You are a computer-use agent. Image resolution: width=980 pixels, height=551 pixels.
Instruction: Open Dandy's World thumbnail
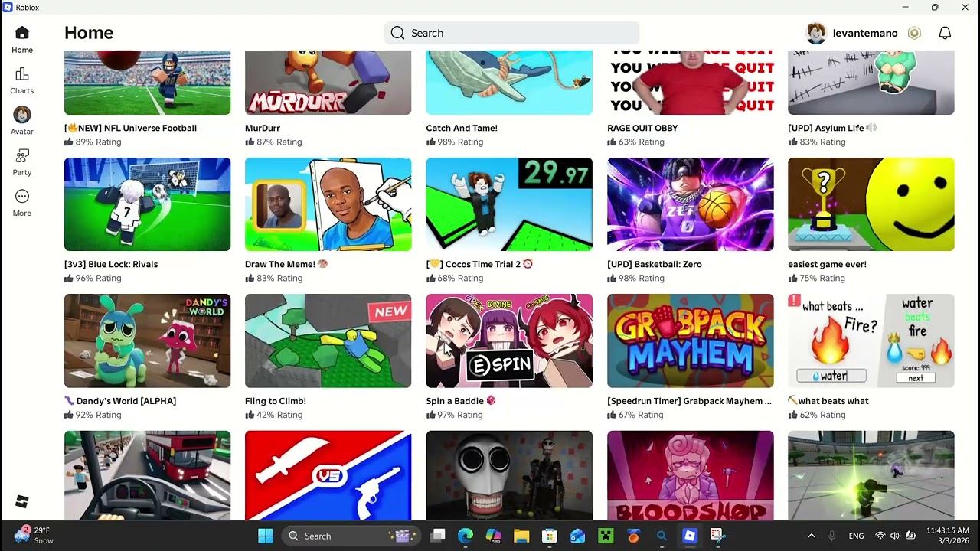click(x=147, y=341)
